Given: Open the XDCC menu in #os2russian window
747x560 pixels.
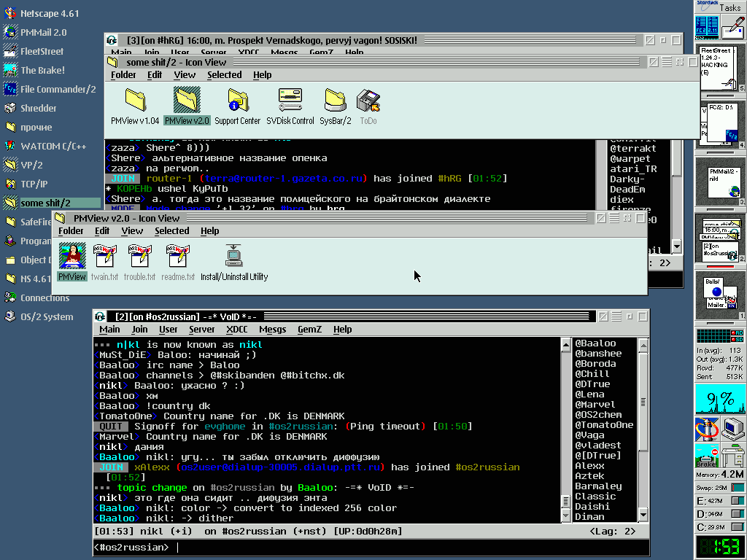Looking at the screenshot, I should [x=237, y=330].
